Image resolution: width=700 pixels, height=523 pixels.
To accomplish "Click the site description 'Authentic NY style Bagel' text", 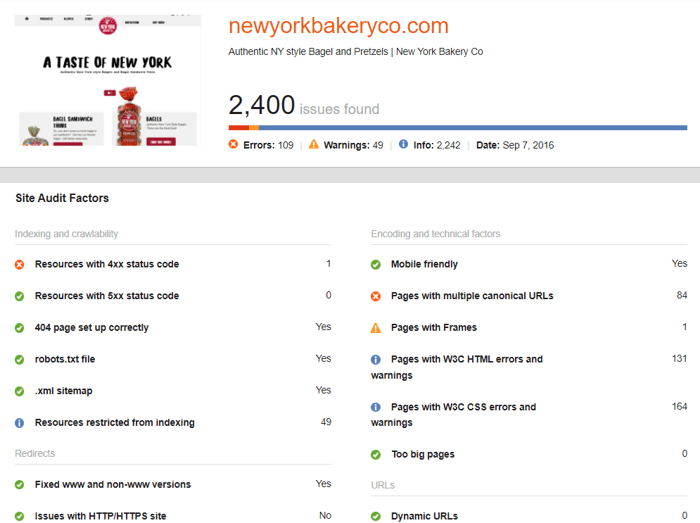I will [x=356, y=52].
